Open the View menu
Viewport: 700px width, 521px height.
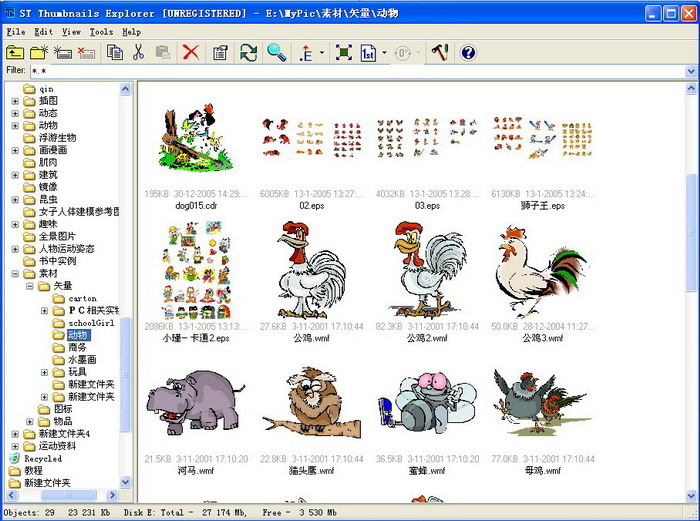pos(71,32)
